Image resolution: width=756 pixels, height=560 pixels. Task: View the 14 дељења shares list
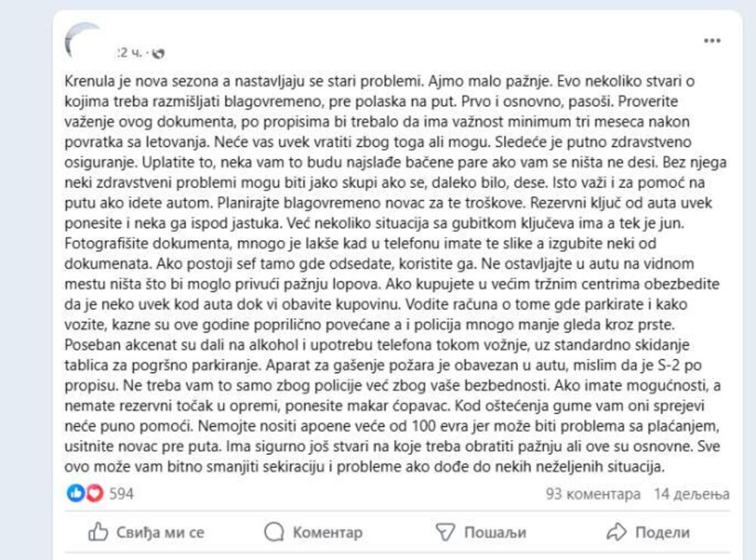pyautogui.click(x=692, y=494)
